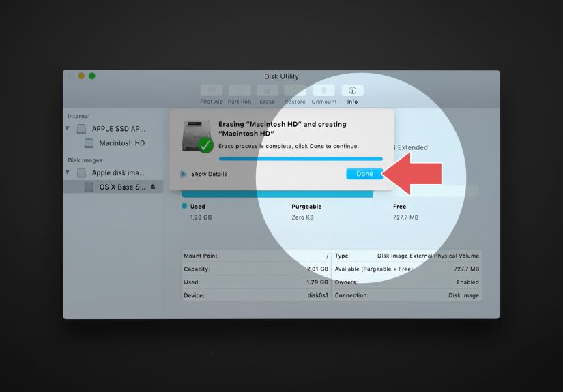Click the green zoom window button
This screenshot has width=563, height=392.
(x=92, y=76)
